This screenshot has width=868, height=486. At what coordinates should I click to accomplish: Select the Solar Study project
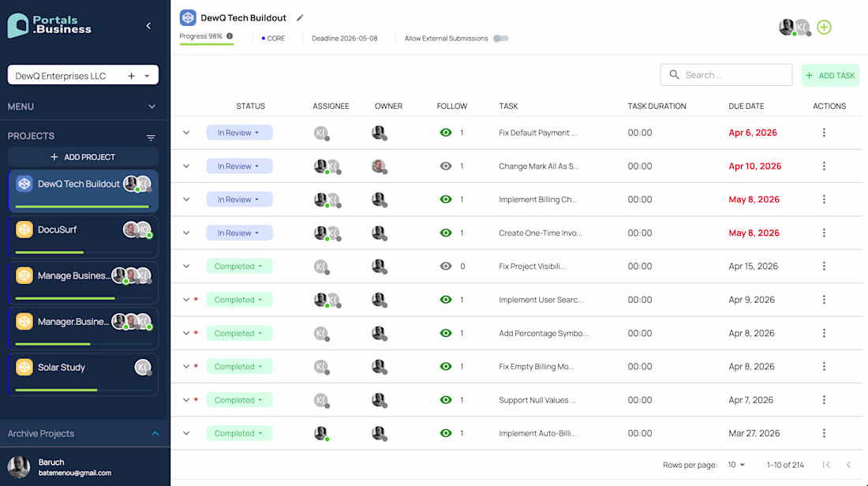tap(83, 375)
